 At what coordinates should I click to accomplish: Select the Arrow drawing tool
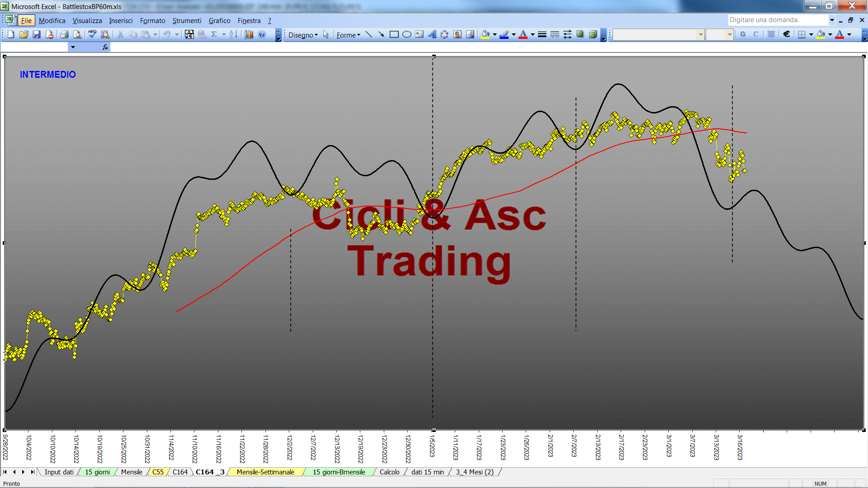pos(382,34)
